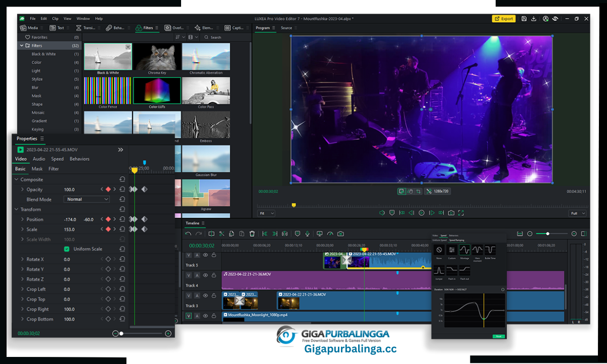This screenshot has height=364, width=607.
Task: Select the Montage speed ramp preset
Action: 465,250
